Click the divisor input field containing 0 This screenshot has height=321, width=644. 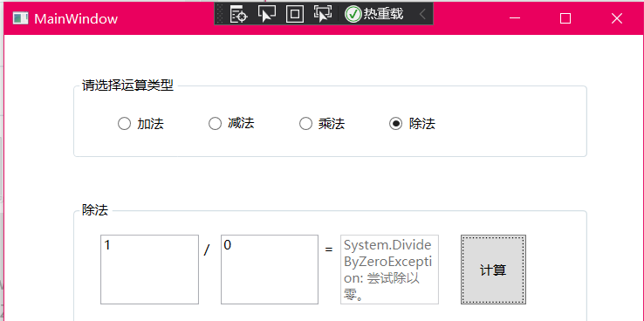pos(270,270)
